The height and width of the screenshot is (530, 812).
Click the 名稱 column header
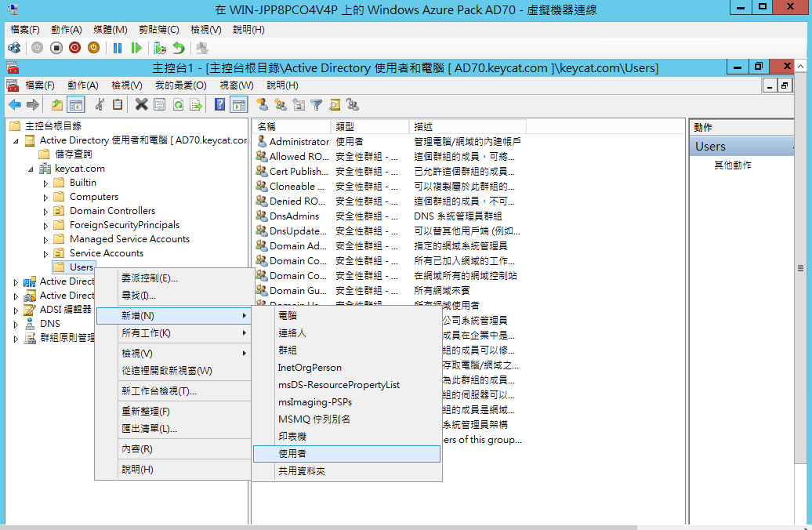click(x=292, y=126)
